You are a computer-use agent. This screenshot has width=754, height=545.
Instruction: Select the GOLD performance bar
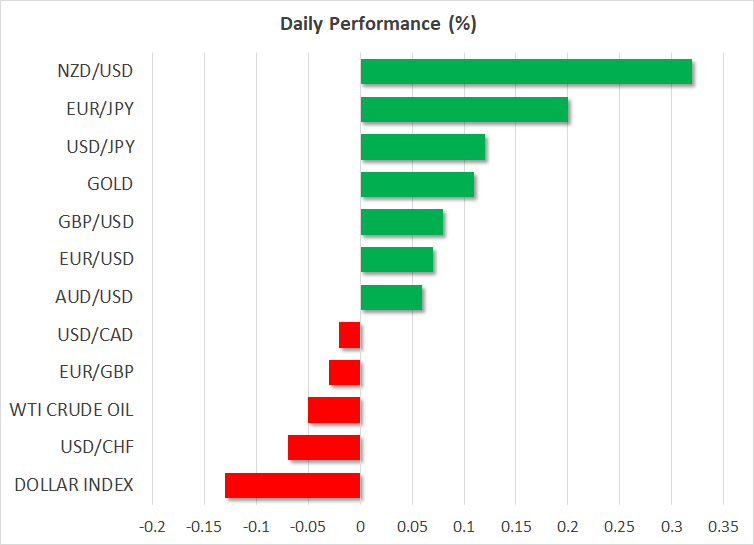(417, 185)
